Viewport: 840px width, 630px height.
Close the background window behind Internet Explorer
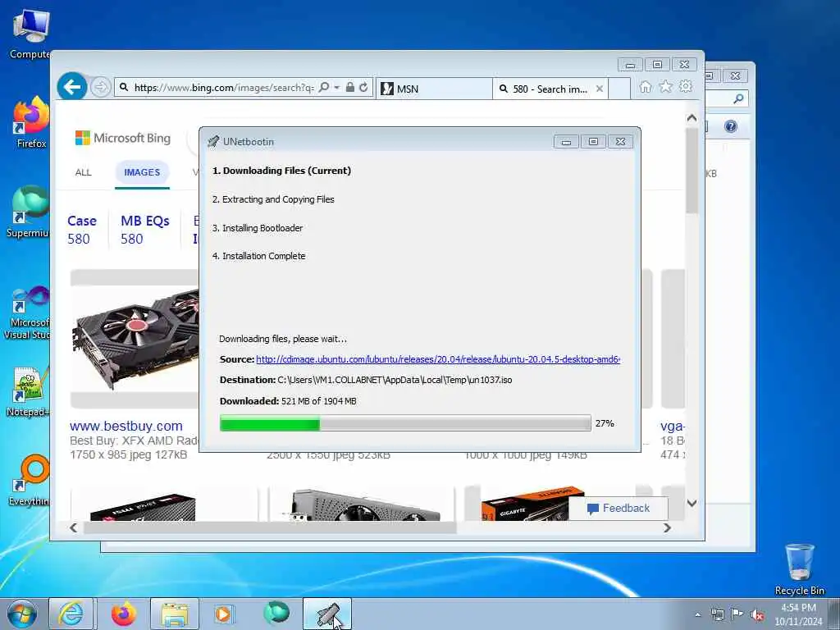tap(735, 76)
